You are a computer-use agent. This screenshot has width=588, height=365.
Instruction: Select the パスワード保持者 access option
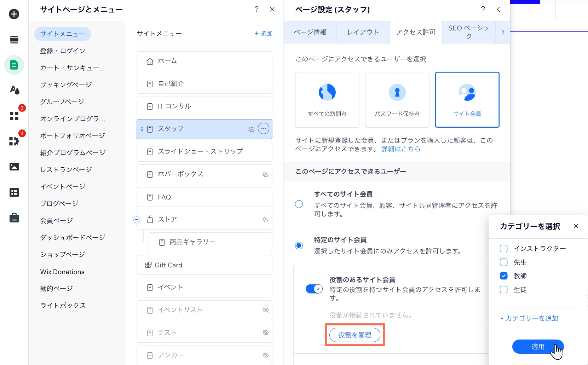(x=397, y=99)
